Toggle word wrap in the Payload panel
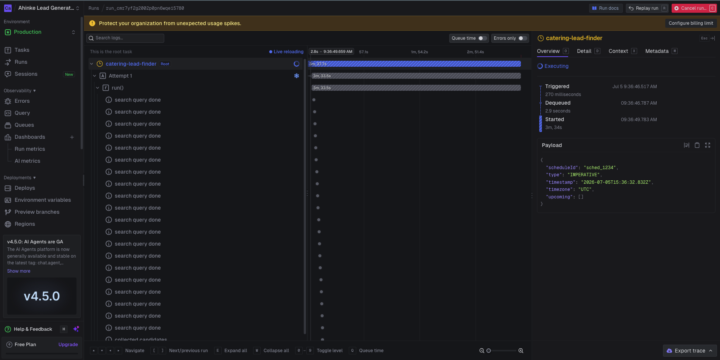This screenshot has width=720, height=360. point(686,145)
